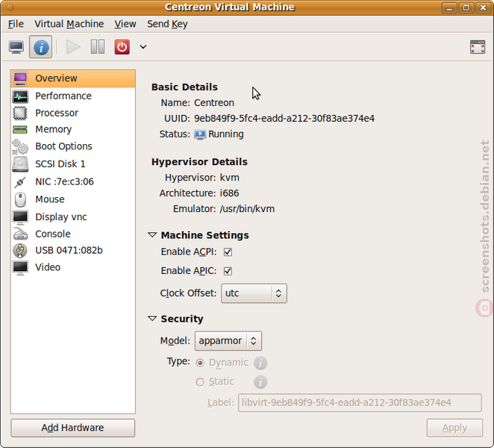This screenshot has height=448, width=494.
Task: Show info for Dynamic security type
Action: [x=260, y=363]
